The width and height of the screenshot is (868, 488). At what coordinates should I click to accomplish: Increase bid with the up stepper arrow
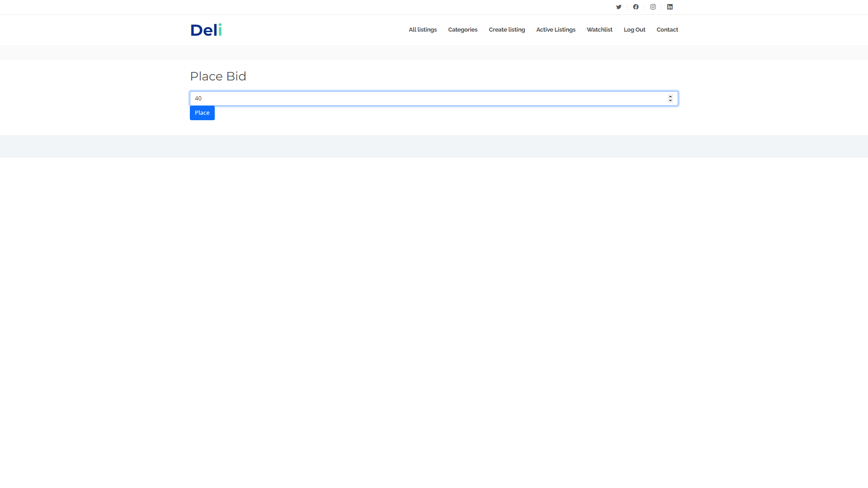pyautogui.click(x=670, y=96)
